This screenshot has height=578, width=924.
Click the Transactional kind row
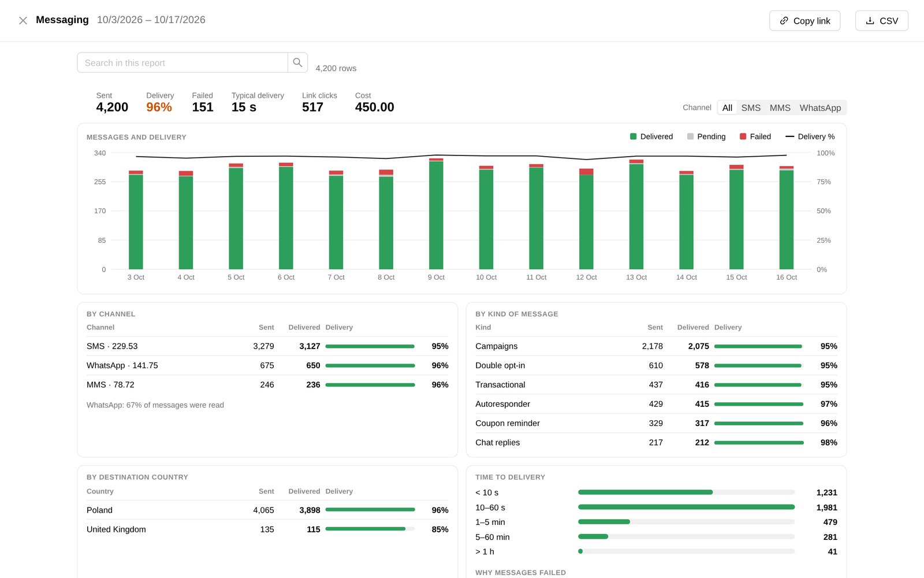(656, 384)
